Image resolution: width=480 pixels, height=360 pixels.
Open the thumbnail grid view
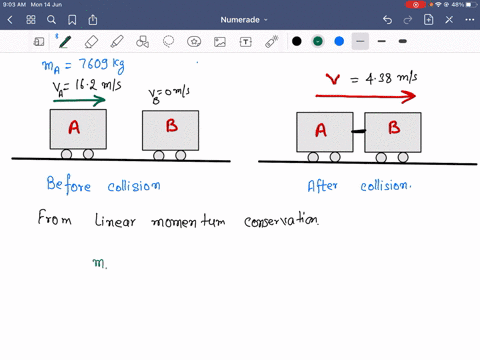pyautogui.click(x=31, y=20)
